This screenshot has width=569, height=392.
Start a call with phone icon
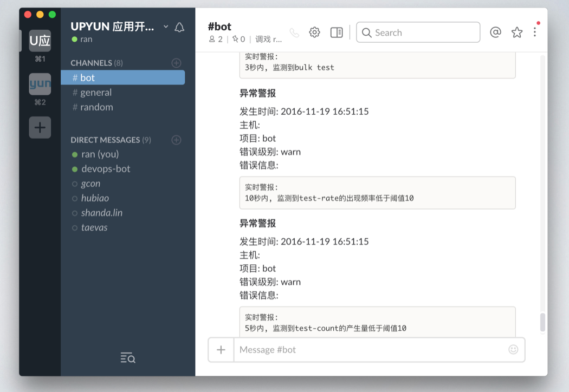pos(294,33)
